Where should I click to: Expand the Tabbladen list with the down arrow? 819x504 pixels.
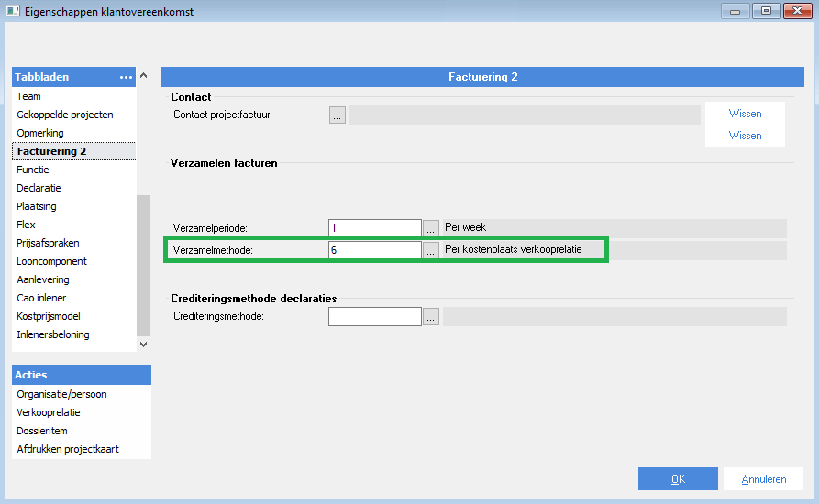144,345
